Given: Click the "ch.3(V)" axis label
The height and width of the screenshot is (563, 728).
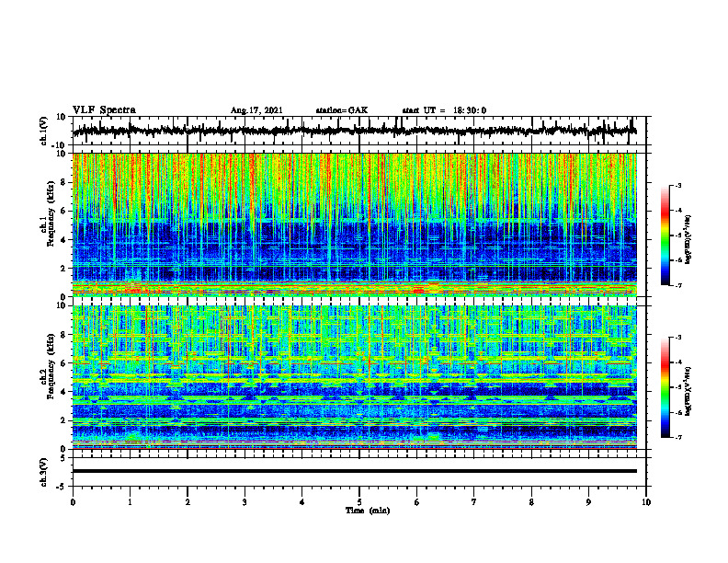Looking at the screenshot, I should [x=44, y=472].
